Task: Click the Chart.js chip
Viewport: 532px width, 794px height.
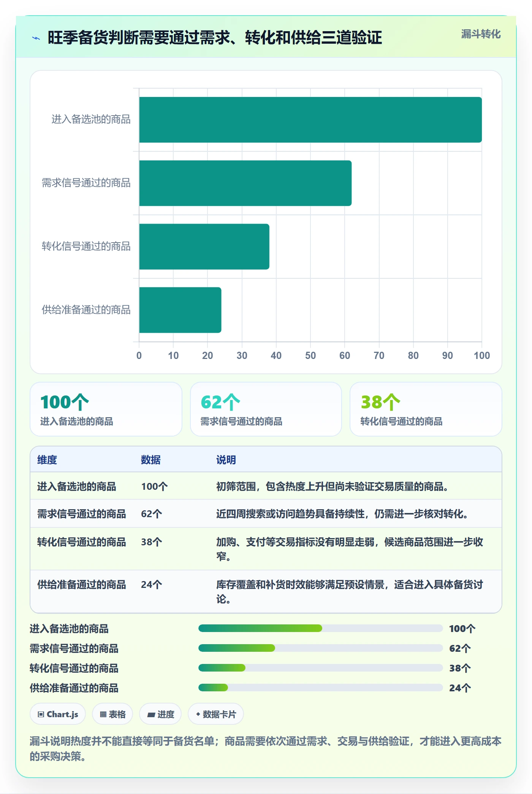Action: click(58, 714)
